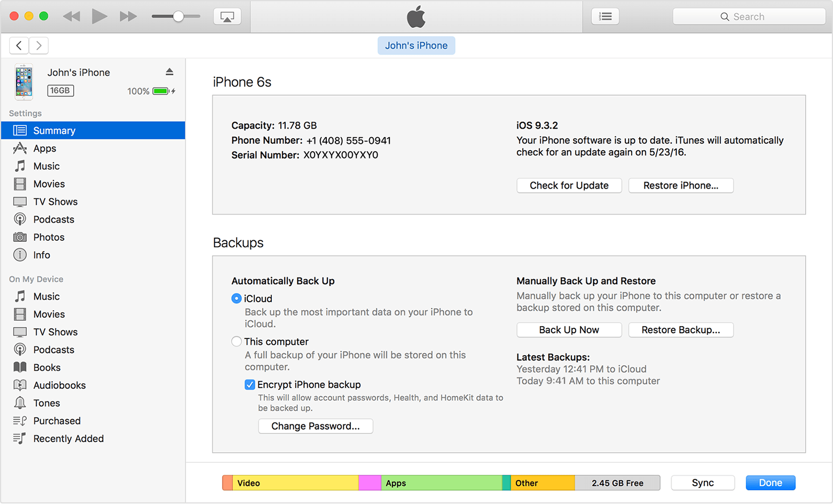833x504 pixels.
Task: Switch to the John's iPhone tab
Action: 416,45
